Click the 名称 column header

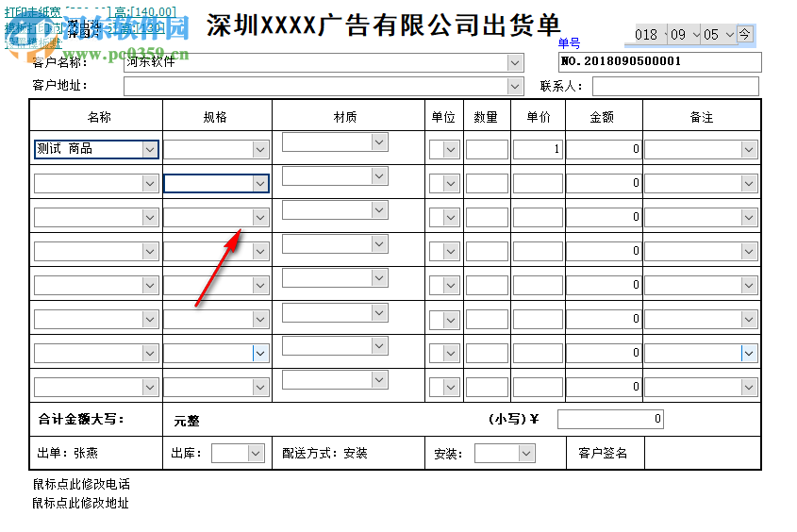click(99, 117)
